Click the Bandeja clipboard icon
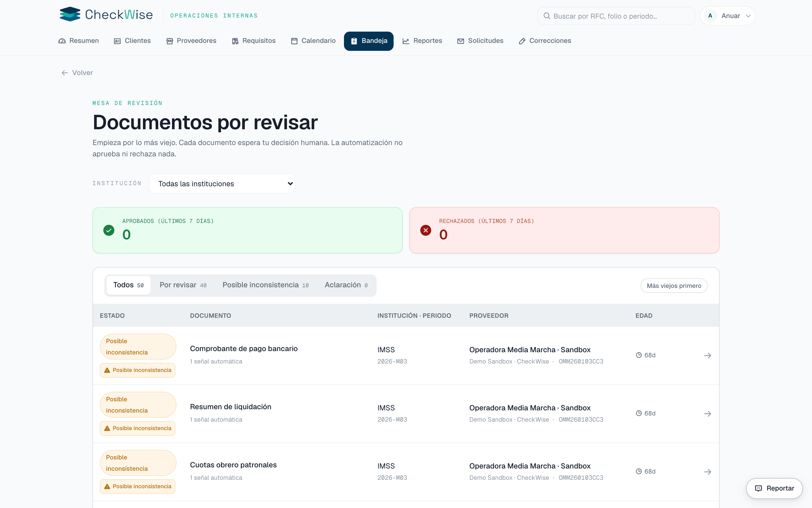 click(354, 41)
